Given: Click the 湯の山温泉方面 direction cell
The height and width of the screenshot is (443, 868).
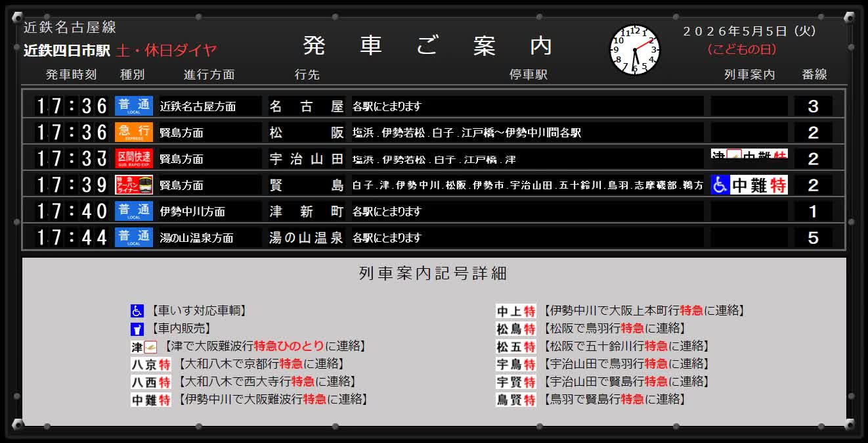Looking at the screenshot, I should click(211, 237).
